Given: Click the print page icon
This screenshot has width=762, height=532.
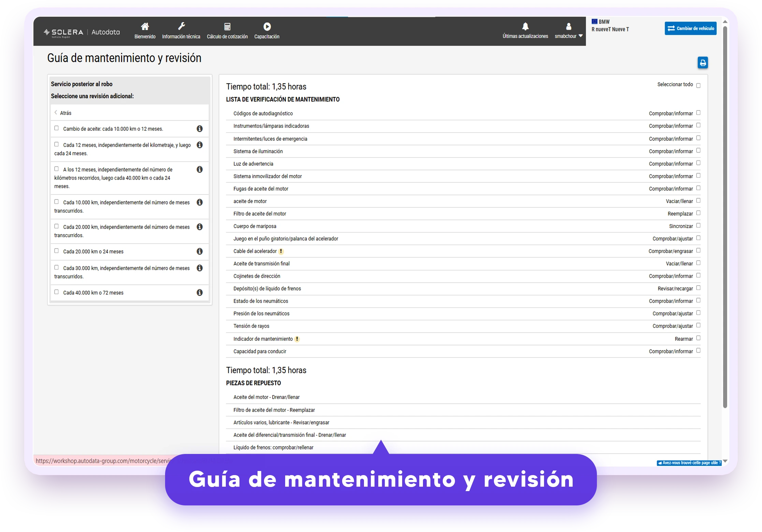Looking at the screenshot, I should tap(702, 63).
